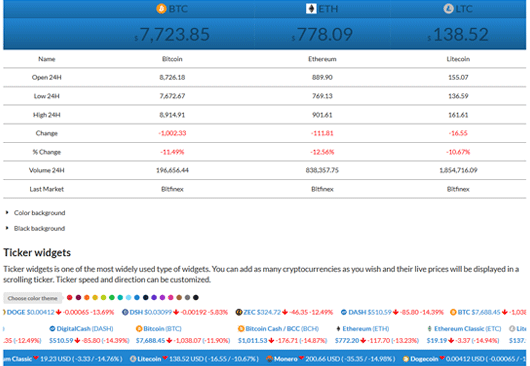Select the red color theme swatch
This screenshot has height=366, width=530.
70,297
